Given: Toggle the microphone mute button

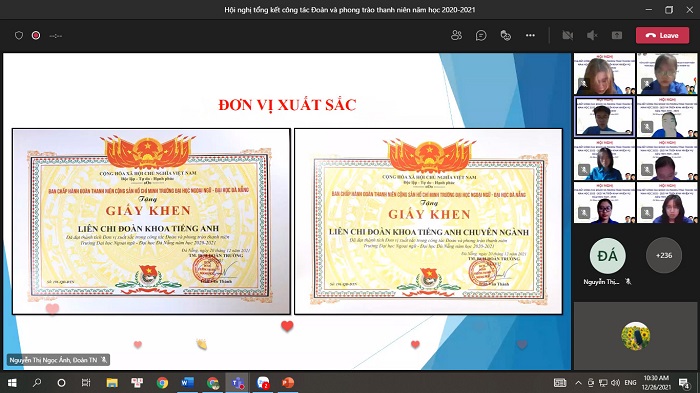Looking at the screenshot, I should coord(592,35).
